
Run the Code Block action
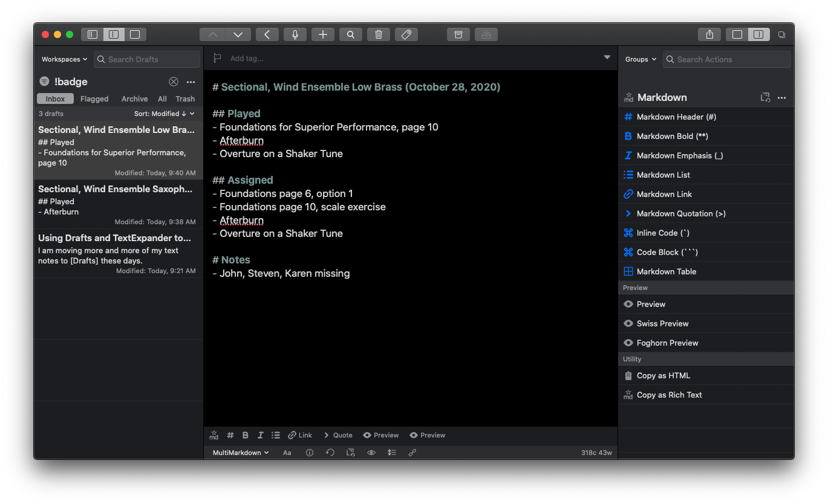tap(706, 252)
